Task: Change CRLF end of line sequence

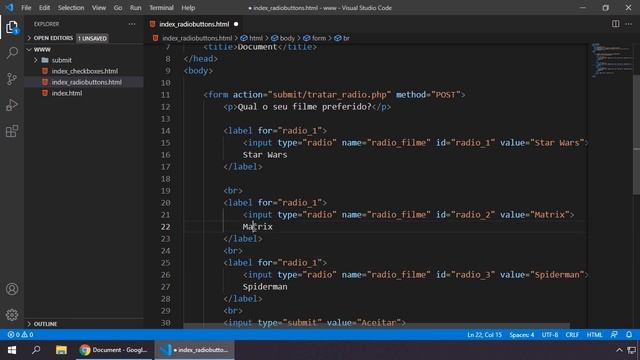Action: coord(572,335)
